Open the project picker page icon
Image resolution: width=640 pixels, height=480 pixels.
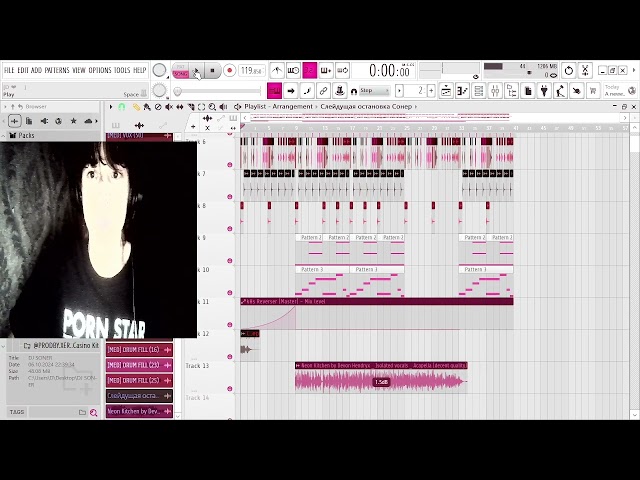pos(528,91)
